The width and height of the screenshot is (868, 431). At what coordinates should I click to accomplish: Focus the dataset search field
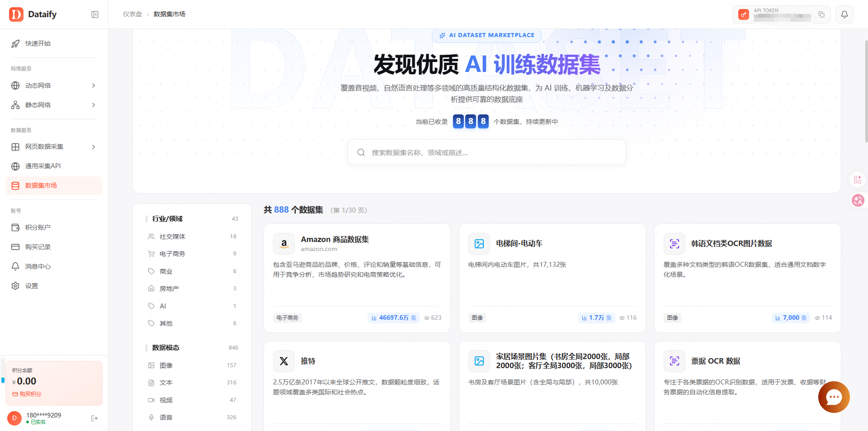click(487, 152)
